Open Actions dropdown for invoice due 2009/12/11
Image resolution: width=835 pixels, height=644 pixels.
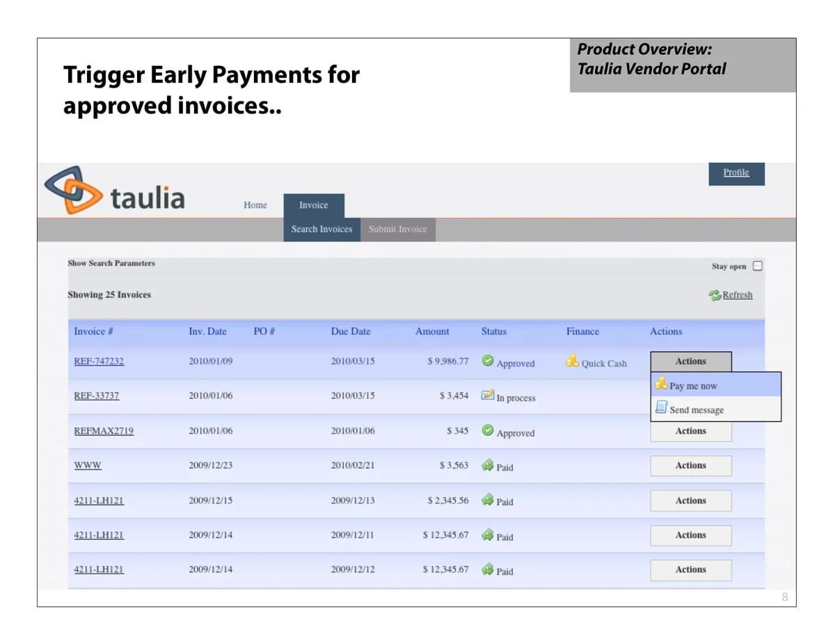point(691,536)
